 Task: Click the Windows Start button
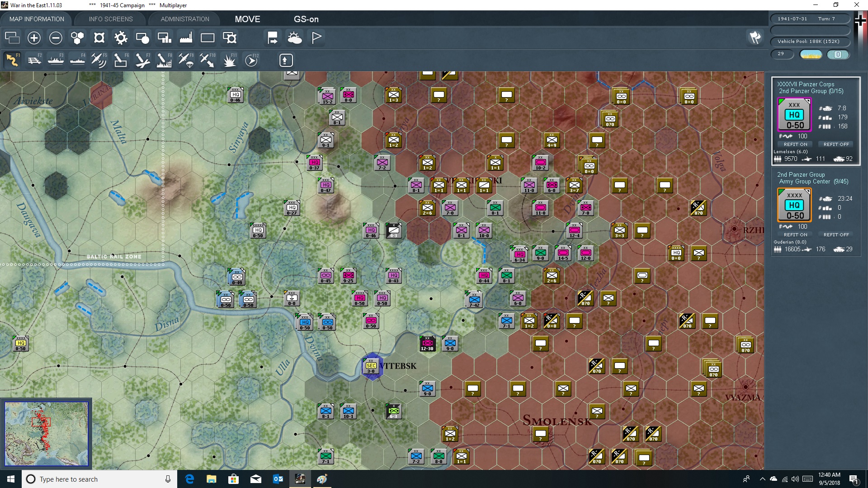11,479
